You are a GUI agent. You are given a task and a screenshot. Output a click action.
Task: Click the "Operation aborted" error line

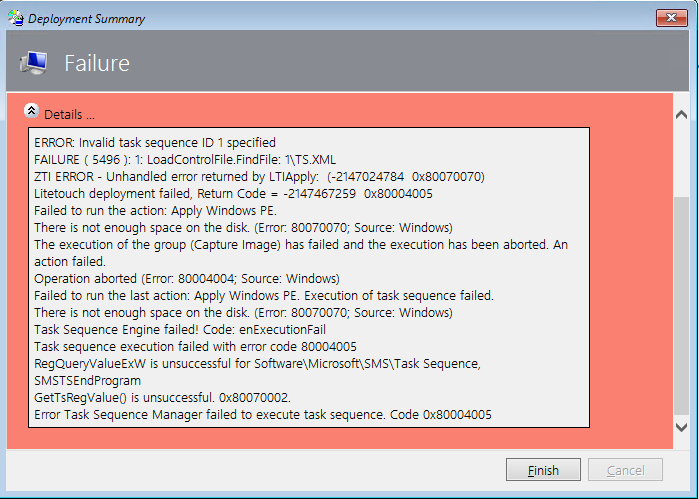tap(187, 278)
